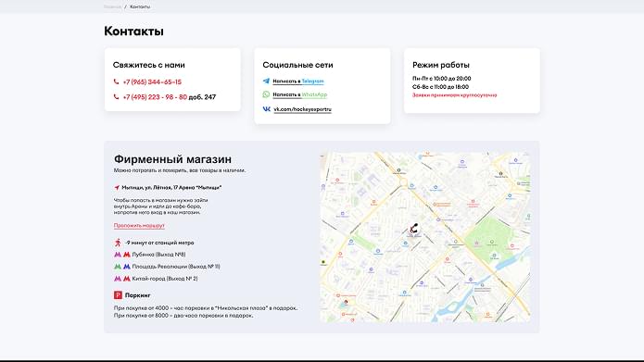Open the Написать в WhatsApp link
Viewport: 644px width, 362px height.
click(300, 94)
